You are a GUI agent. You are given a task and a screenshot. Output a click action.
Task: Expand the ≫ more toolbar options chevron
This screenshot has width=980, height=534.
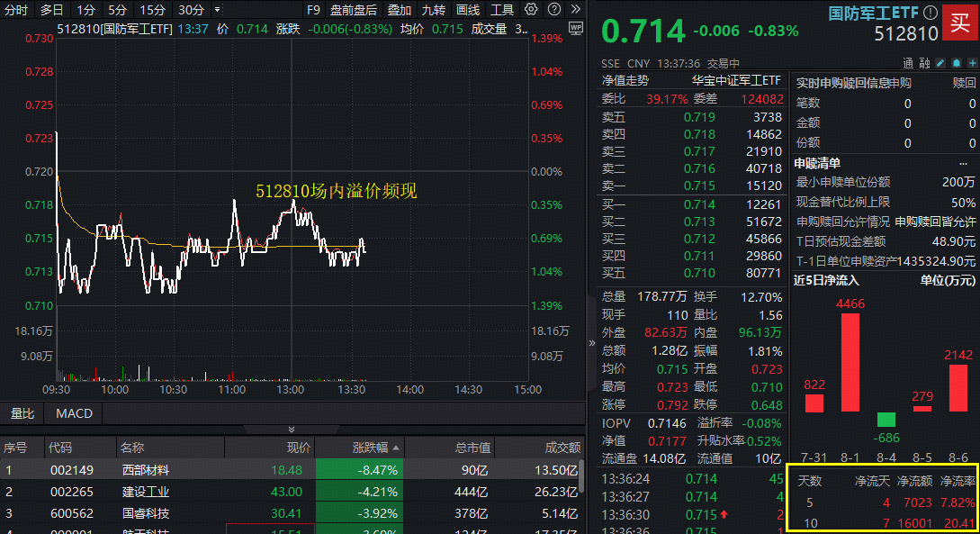click(574, 10)
